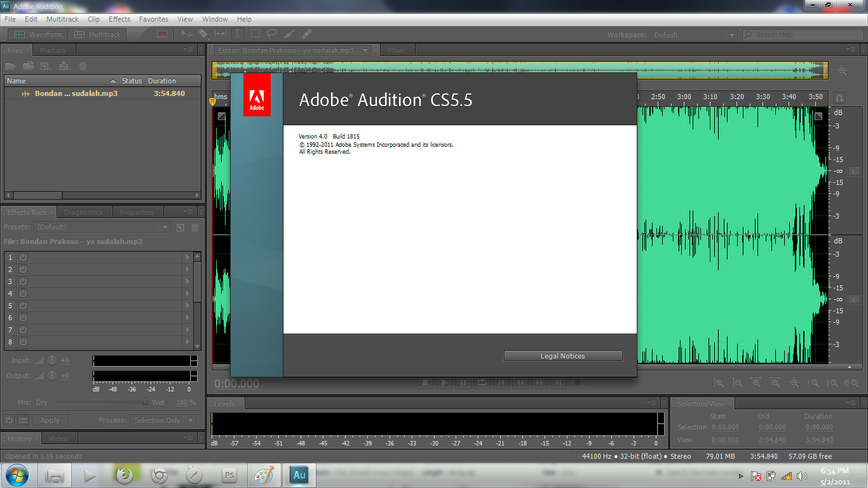
Task: Expand the effect slot 4 arrow menu
Action: pyautogui.click(x=187, y=294)
